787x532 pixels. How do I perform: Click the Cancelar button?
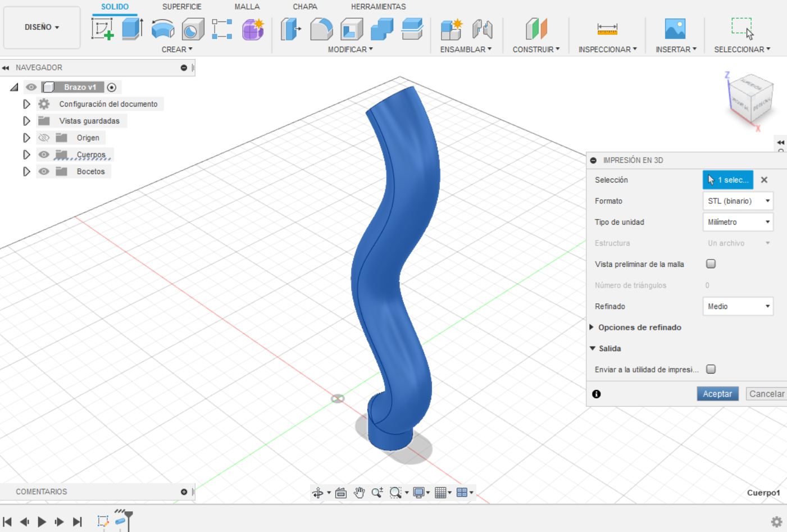click(766, 394)
